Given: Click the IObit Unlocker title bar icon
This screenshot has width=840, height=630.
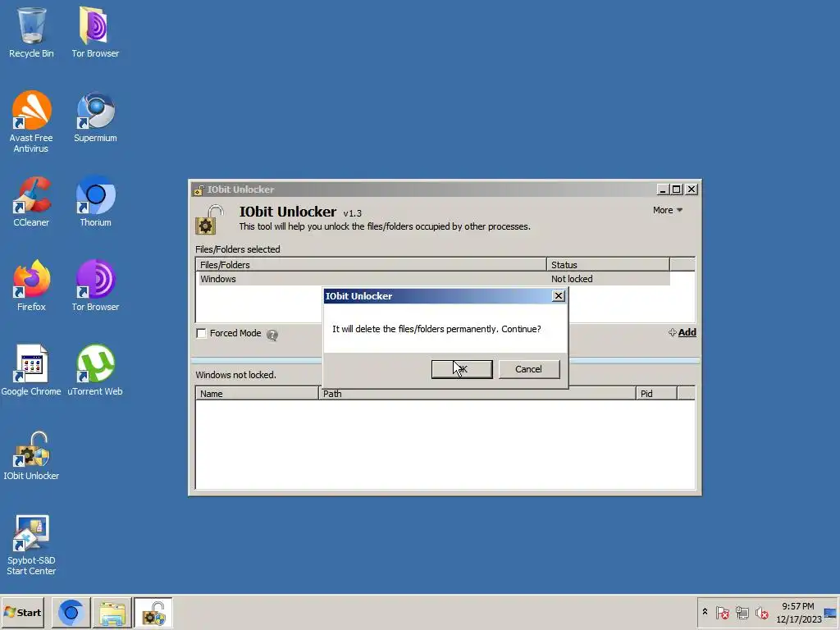Looking at the screenshot, I should click(x=199, y=189).
